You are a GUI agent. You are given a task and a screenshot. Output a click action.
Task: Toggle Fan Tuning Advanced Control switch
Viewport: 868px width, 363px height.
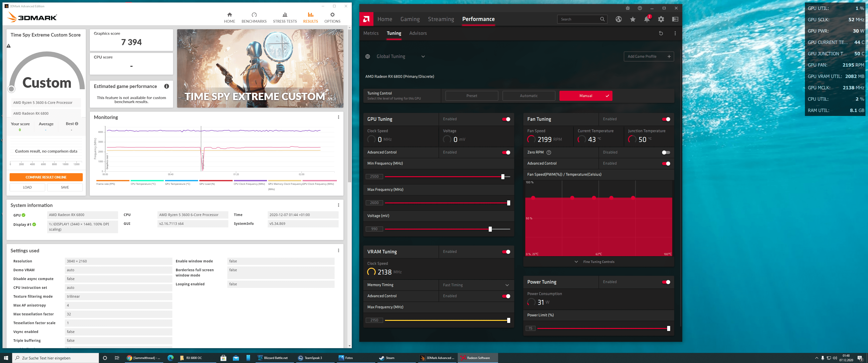point(666,164)
